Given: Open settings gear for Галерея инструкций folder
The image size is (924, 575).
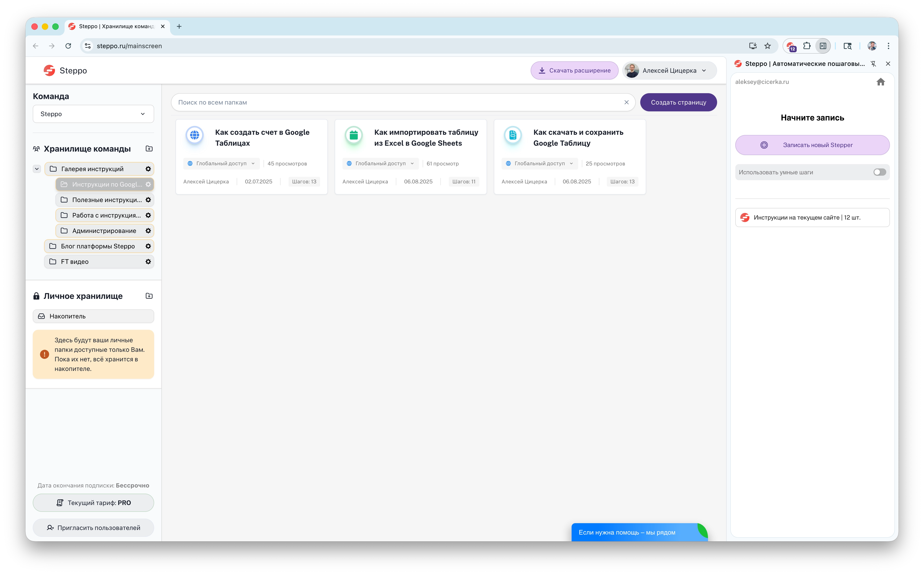Looking at the screenshot, I should [x=148, y=169].
